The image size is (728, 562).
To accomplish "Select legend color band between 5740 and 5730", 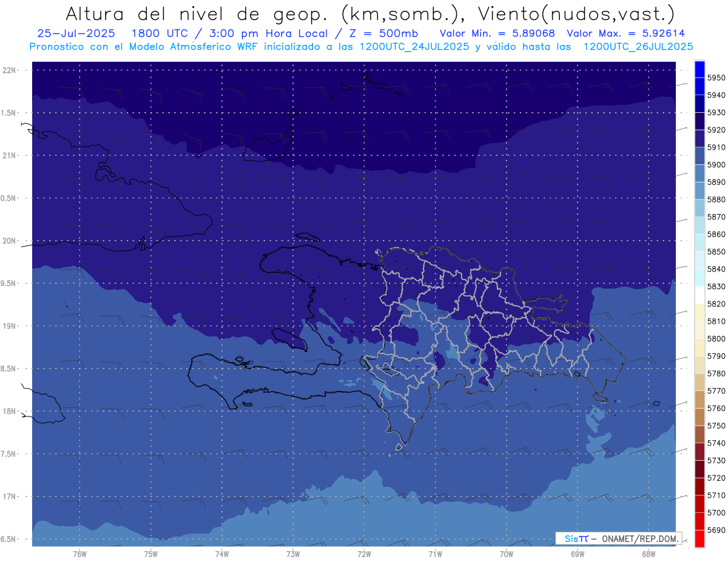I will pos(699,452).
